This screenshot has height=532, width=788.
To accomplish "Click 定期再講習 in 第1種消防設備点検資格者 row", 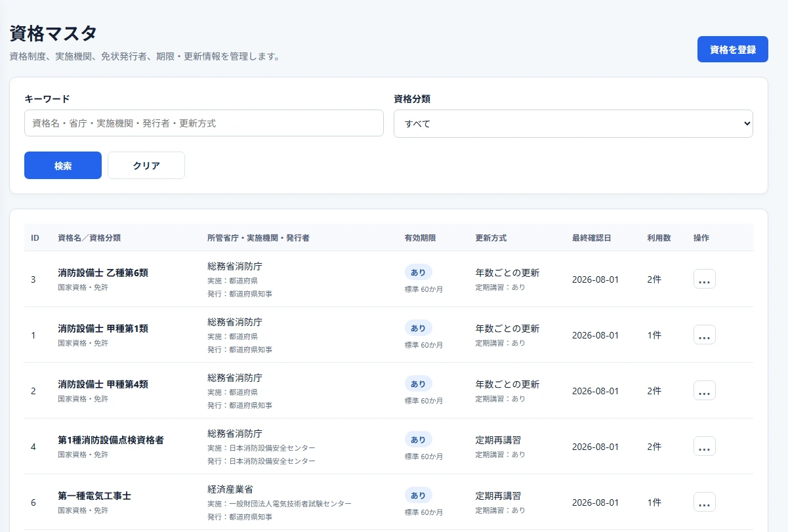I will [498, 440].
